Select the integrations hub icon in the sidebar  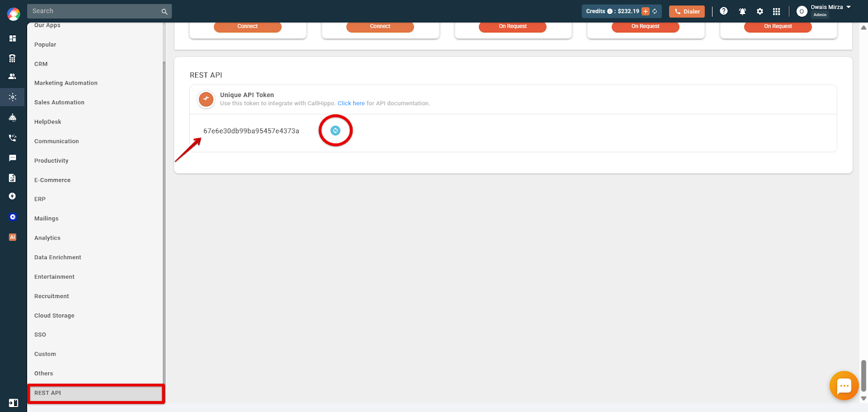pos(12,97)
